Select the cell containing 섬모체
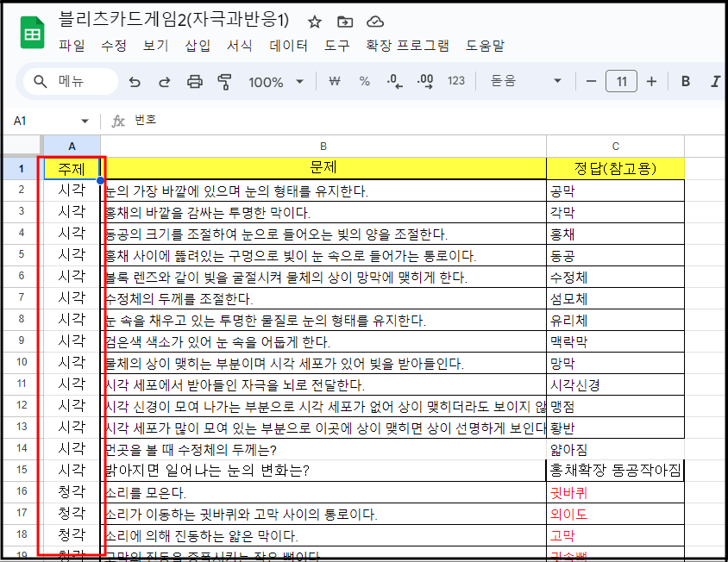The image size is (728, 562). [x=615, y=298]
